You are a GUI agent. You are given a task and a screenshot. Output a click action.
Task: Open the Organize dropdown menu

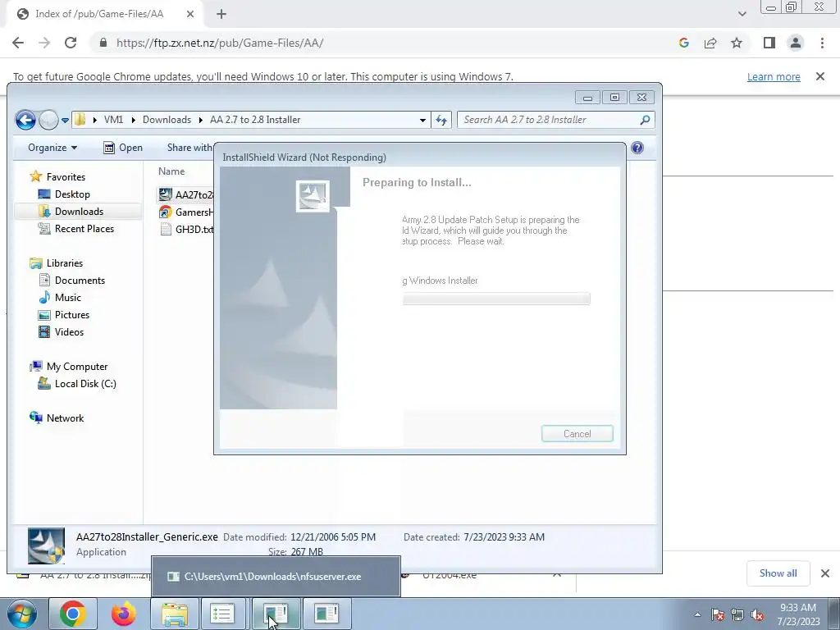[52, 148]
